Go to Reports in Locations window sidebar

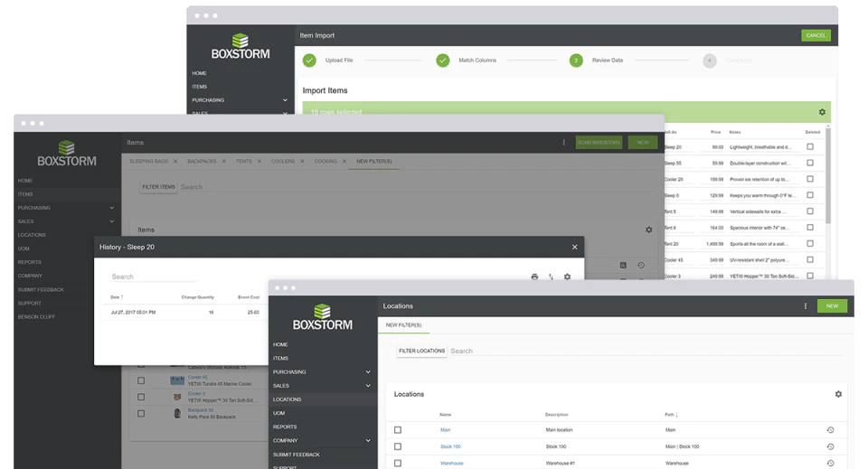tap(285, 427)
